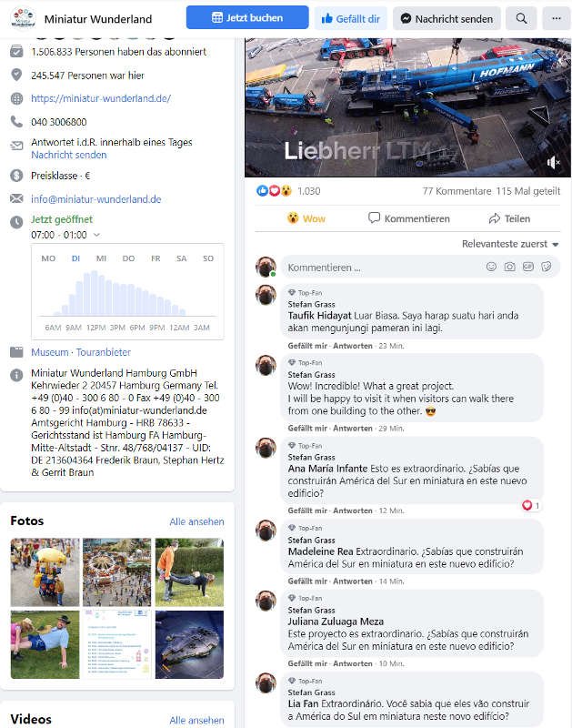
Task: Add a sticker to the comment
Action: [x=547, y=267]
